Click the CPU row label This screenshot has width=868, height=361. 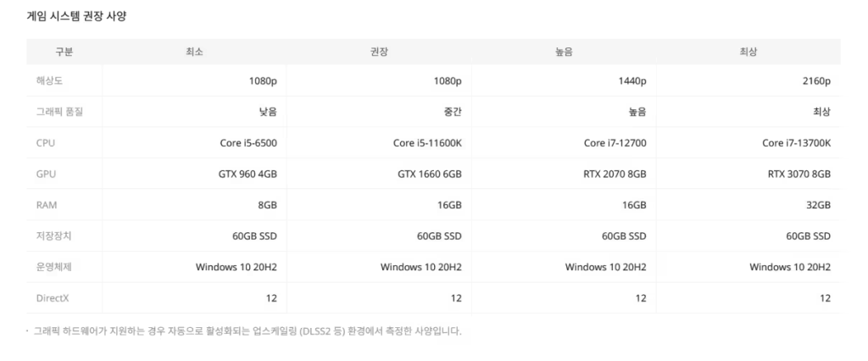tap(46, 143)
